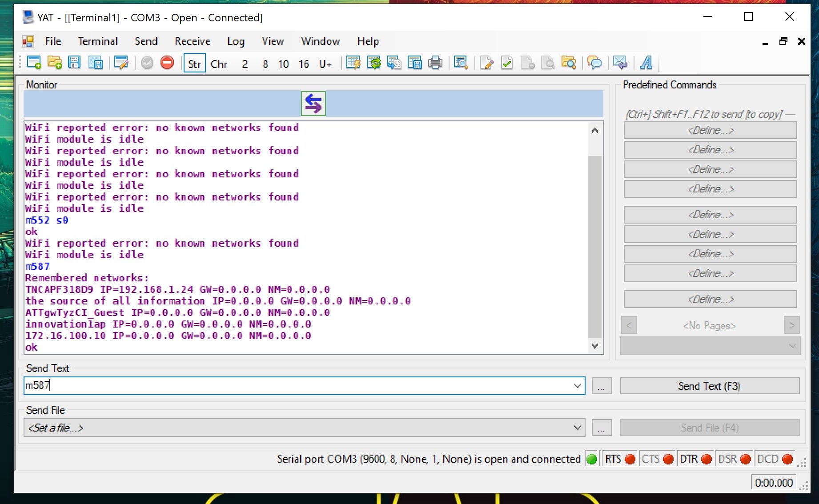Open the log folder search icon

tap(569, 63)
